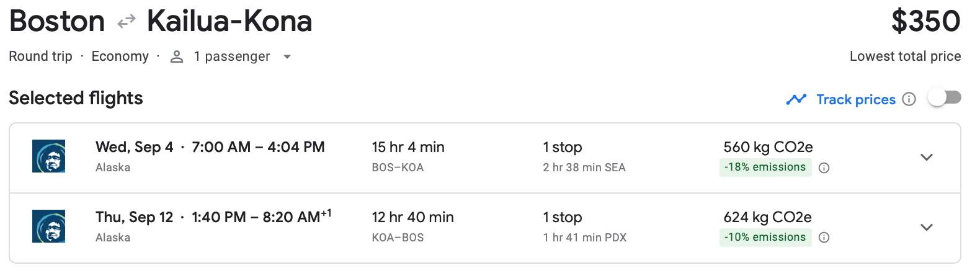Click the Track prices graph icon
Screen dimensions: 980x278
(x=796, y=99)
